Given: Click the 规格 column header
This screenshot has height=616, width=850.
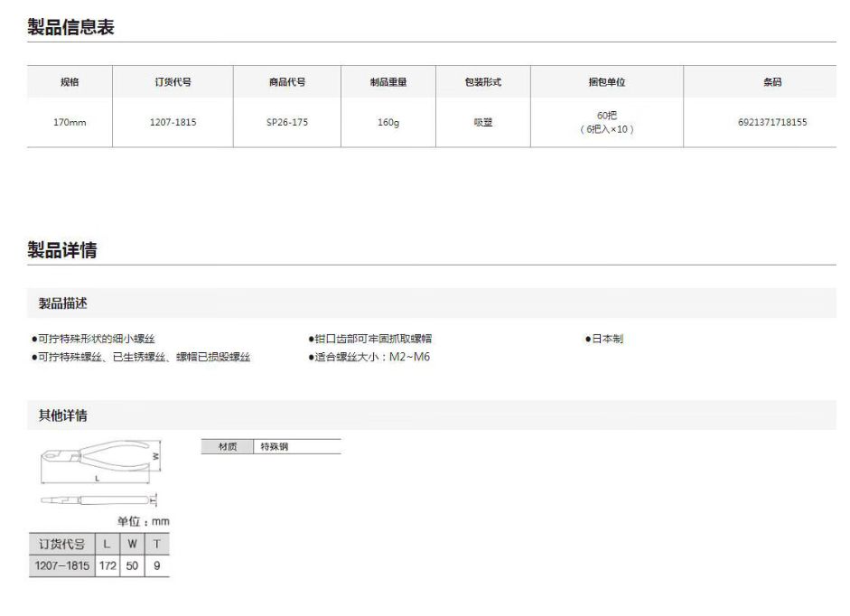Looking at the screenshot, I should [x=70, y=82].
